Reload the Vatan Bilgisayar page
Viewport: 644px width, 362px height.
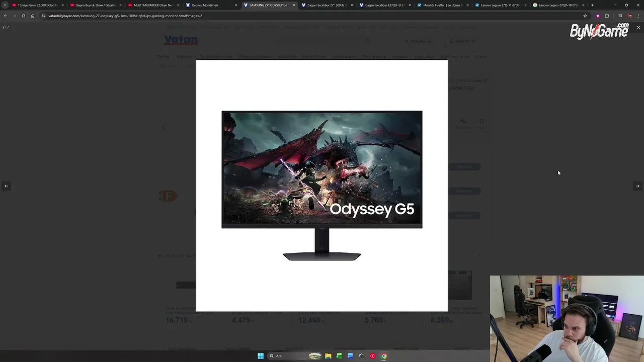(23, 16)
